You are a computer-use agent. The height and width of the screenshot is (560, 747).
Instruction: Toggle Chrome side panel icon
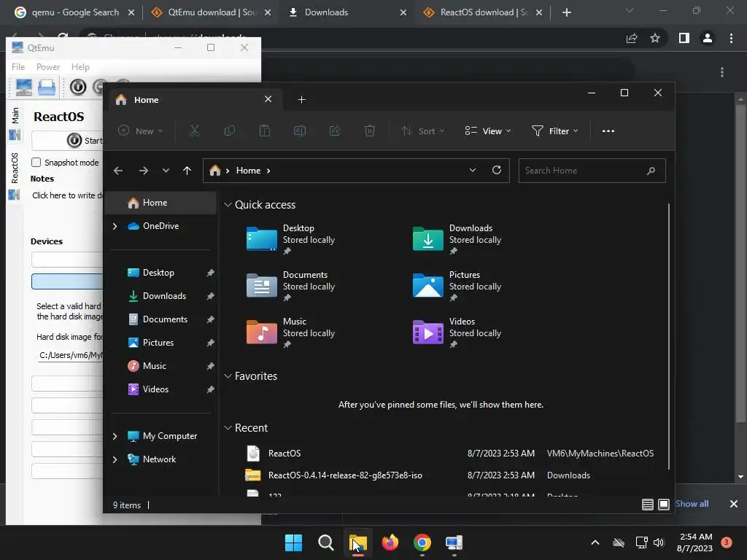(x=684, y=38)
